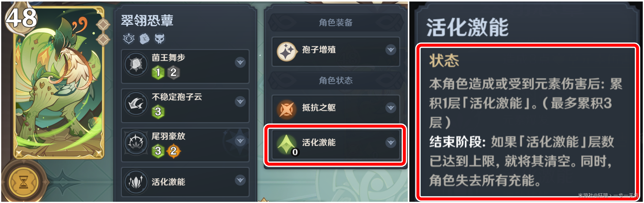Click the 活化激能 passive skill icon

[136, 182]
